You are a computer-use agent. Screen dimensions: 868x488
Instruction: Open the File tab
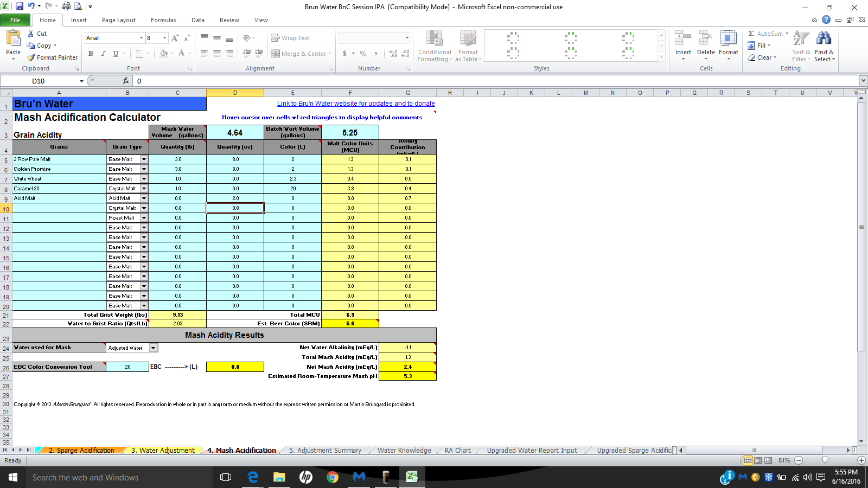[x=15, y=20]
